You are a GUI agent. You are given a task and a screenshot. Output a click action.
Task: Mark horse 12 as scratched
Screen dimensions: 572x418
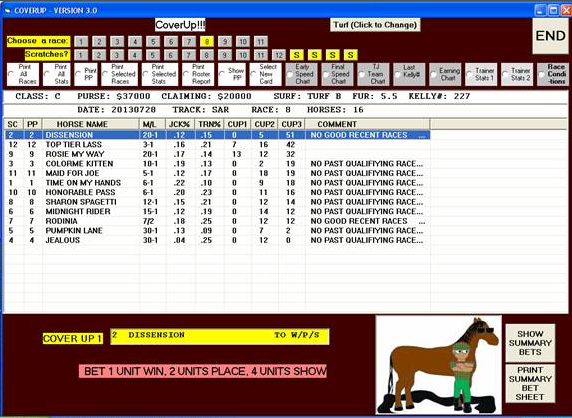pyautogui.click(x=278, y=55)
